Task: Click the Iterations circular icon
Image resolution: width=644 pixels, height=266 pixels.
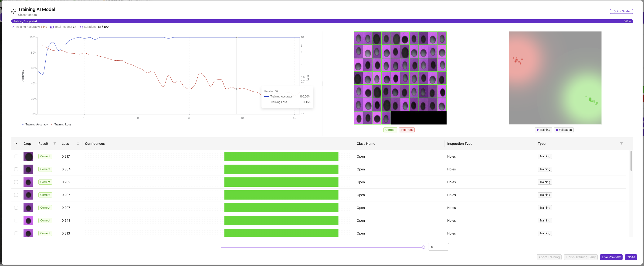Action: coord(81,27)
